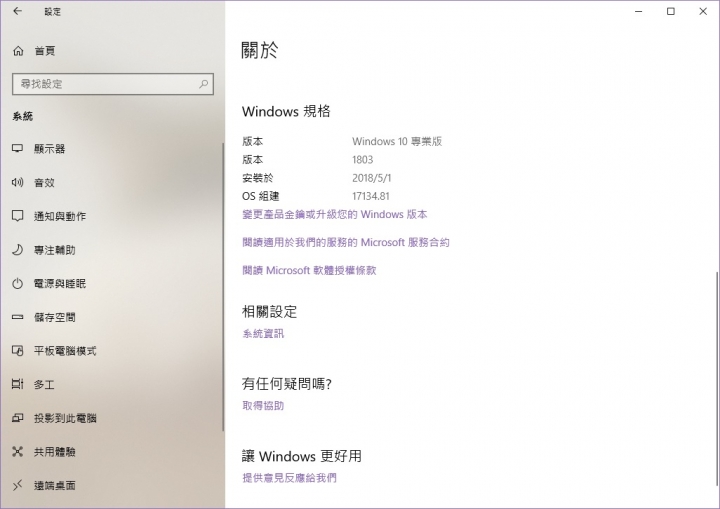This screenshot has width=720, height=509.
Task: Close the Settings window
Action: [703, 11]
